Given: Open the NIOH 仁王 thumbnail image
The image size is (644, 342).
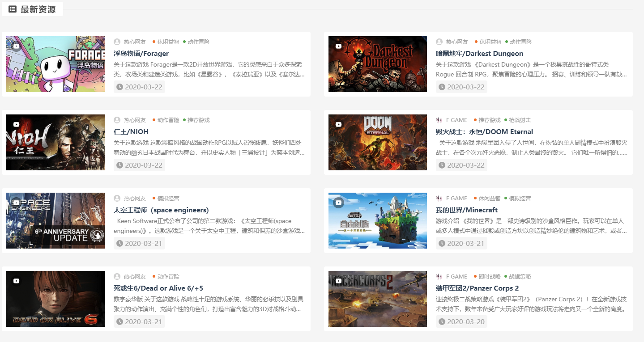Looking at the screenshot, I should (x=55, y=142).
